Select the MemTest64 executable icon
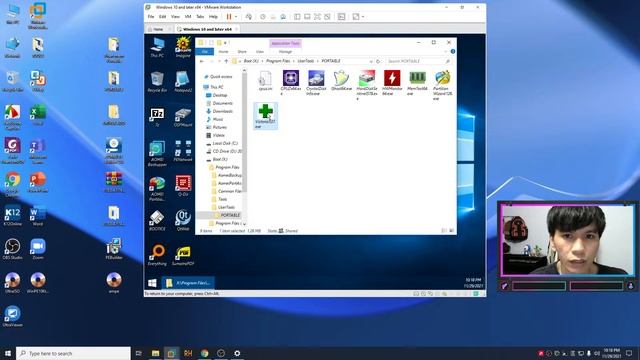 (x=417, y=82)
